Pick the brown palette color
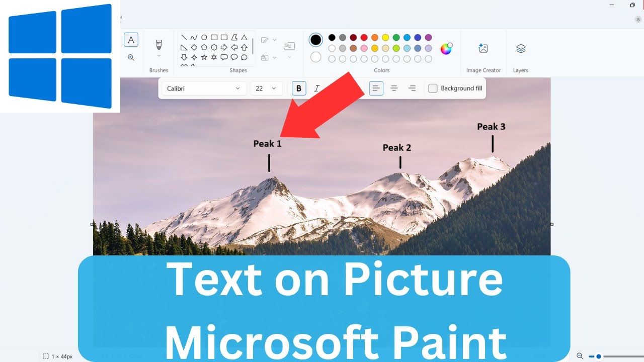 (353, 48)
